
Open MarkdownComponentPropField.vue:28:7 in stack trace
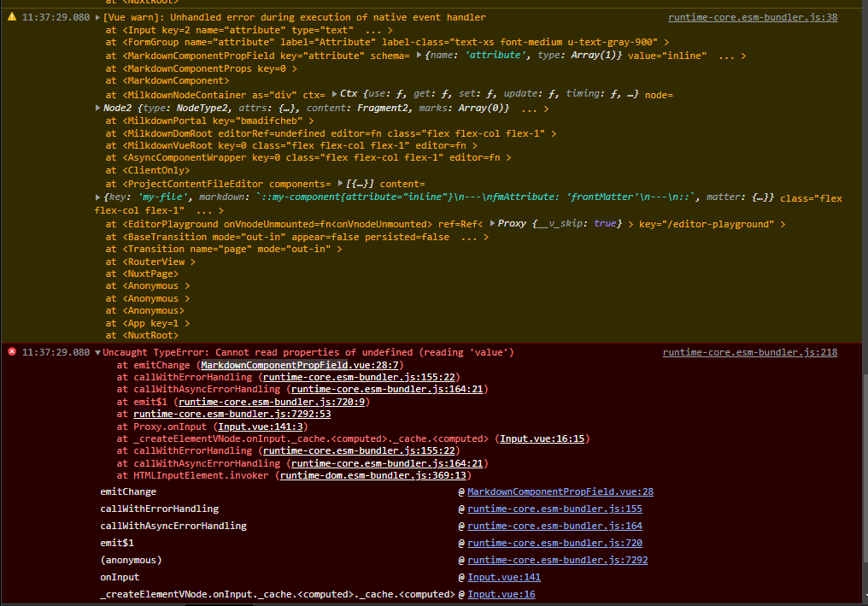pyautogui.click(x=300, y=365)
